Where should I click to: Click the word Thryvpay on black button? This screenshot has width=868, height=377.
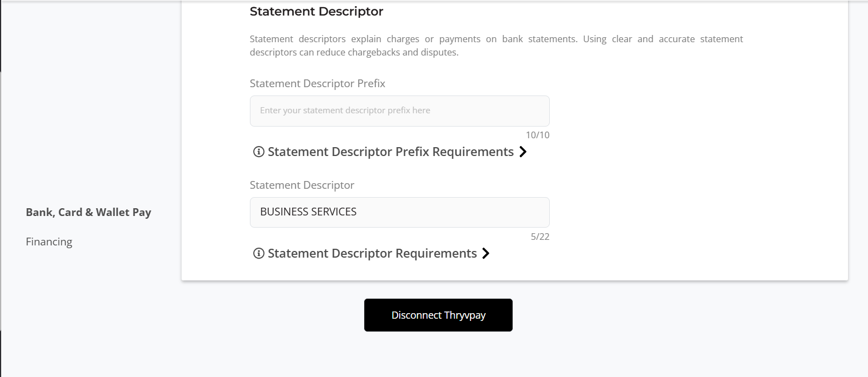[x=465, y=315]
